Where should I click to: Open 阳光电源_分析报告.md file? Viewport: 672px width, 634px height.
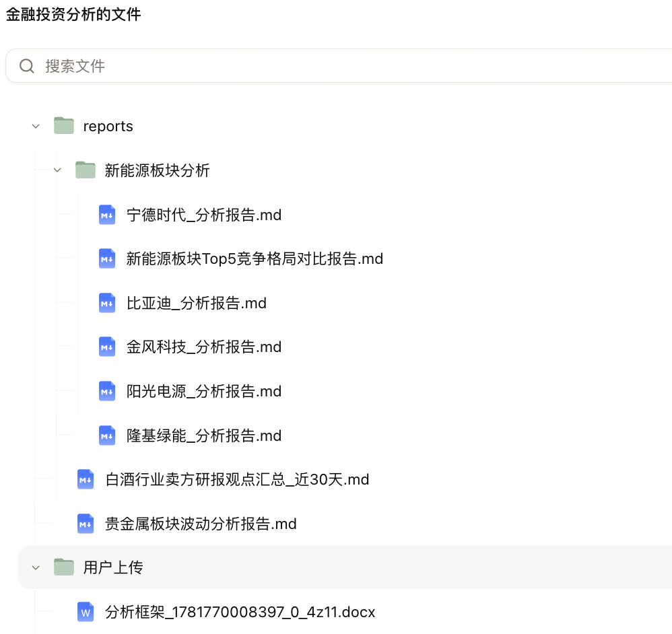coord(204,392)
